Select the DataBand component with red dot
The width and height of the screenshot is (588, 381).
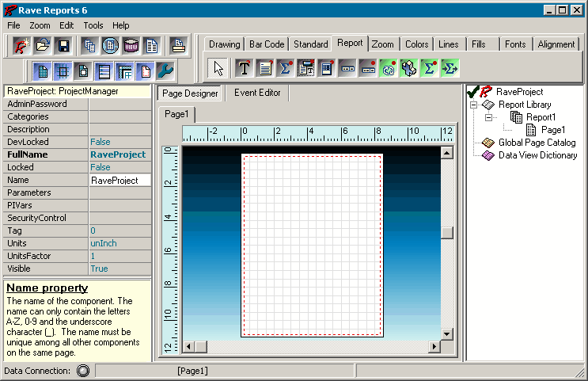[368, 68]
